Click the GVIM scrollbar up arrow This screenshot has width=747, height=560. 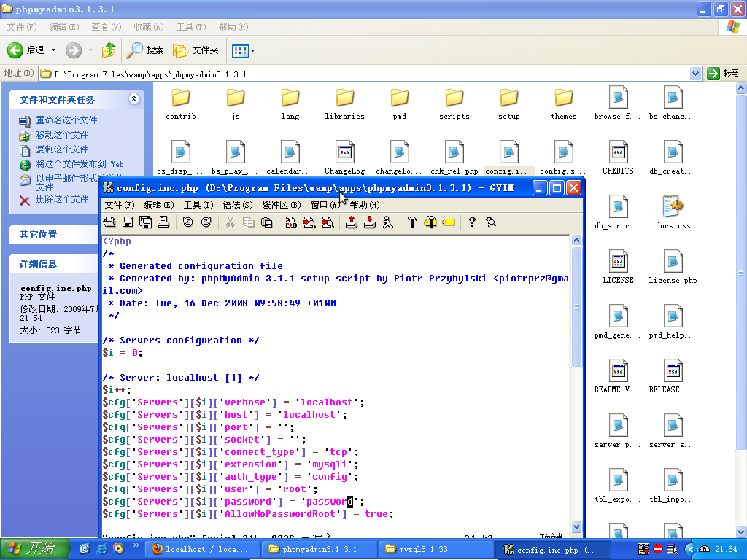tap(576, 241)
